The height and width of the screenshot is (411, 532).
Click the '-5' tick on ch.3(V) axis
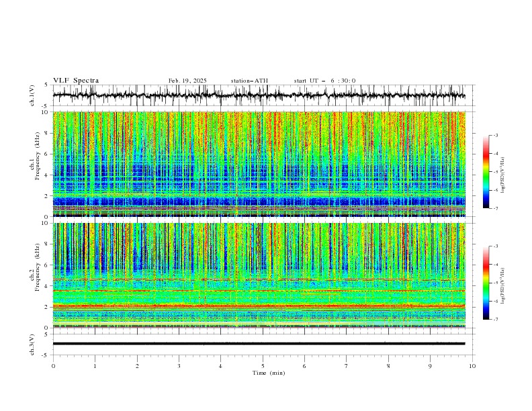(x=46, y=355)
